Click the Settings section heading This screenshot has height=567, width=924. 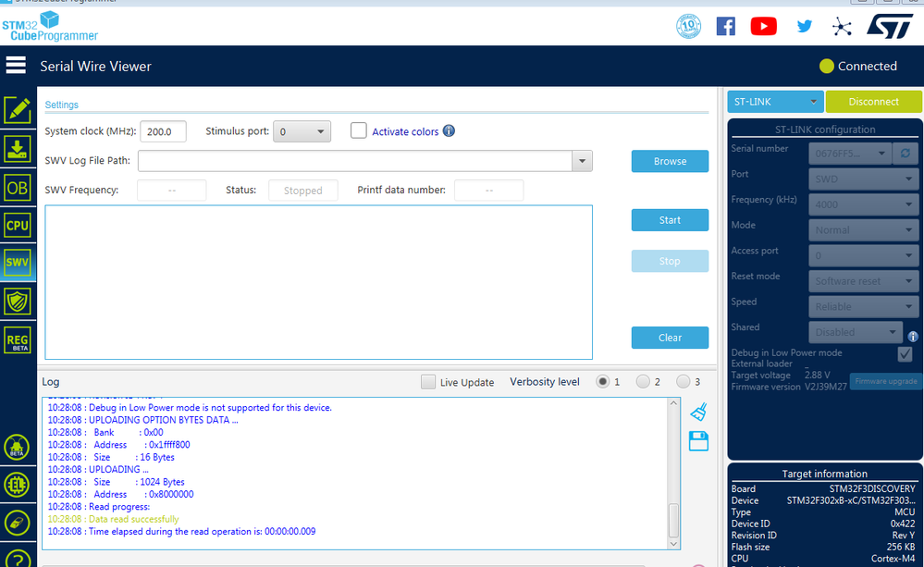tap(61, 105)
